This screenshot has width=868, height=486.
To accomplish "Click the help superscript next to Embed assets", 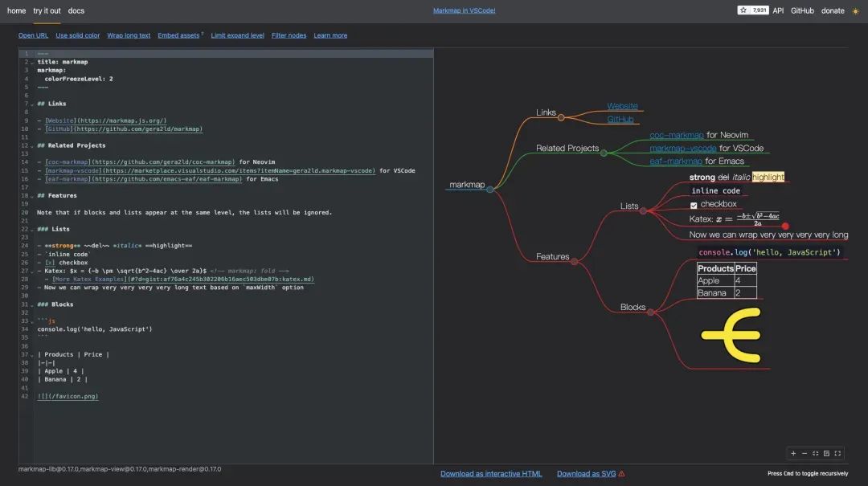I will pos(203,33).
